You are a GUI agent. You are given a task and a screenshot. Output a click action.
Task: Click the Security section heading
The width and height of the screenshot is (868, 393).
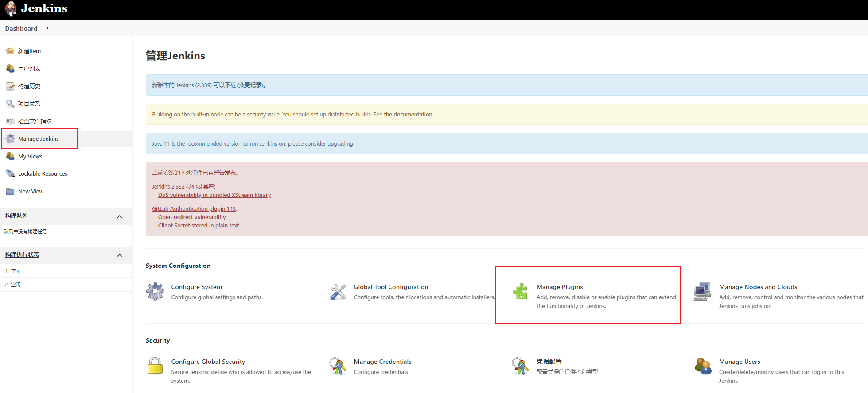coord(158,340)
